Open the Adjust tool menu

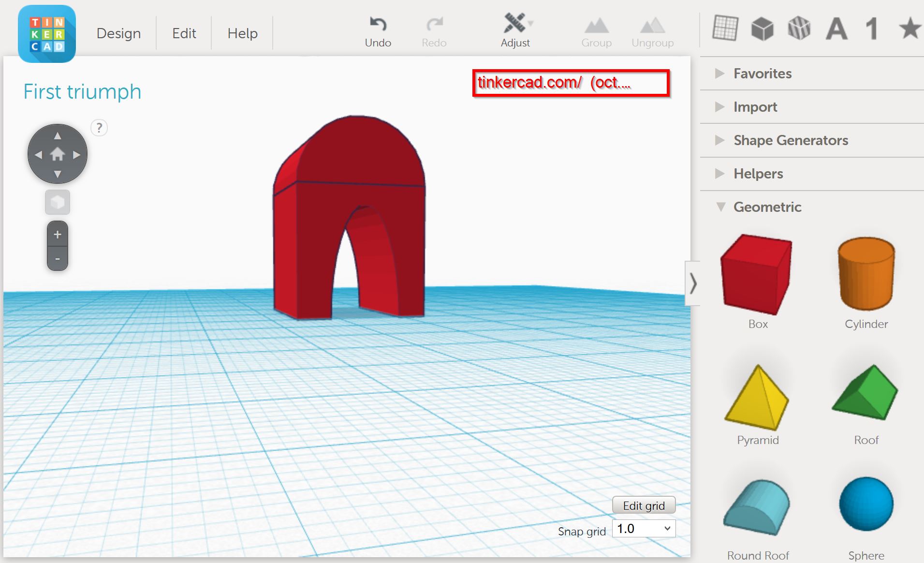click(515, 31)
